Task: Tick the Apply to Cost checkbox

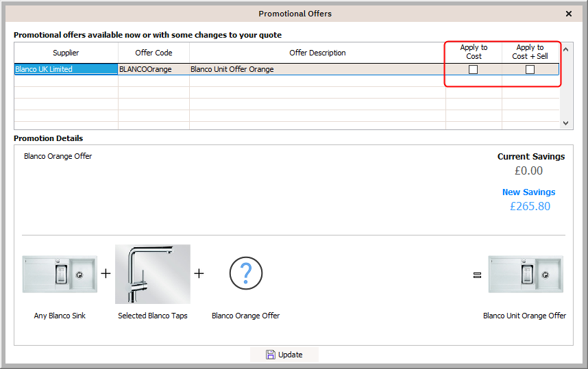Action: (x=474, y=69)
